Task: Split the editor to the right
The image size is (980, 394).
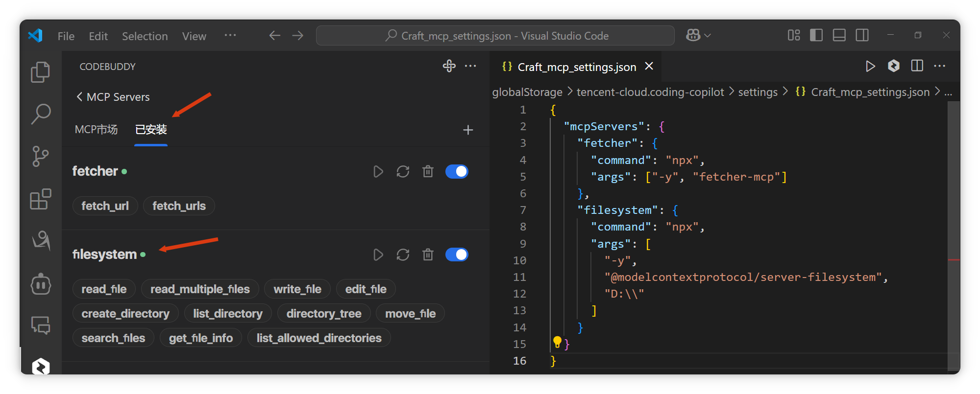Action: tap(917, 66)
